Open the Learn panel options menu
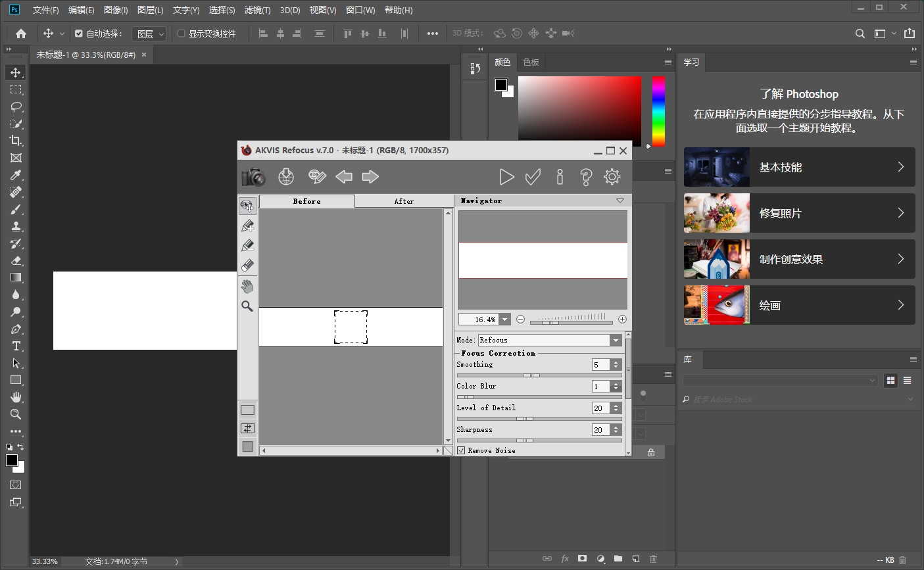 913,62
